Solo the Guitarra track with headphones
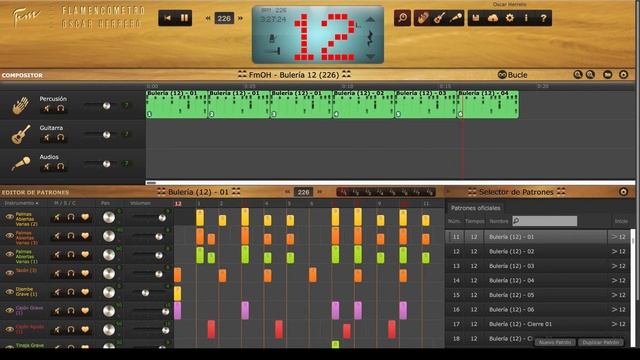The width and height of the screenshot is (640, 360). pyautogui.click(x=61, y=138)
